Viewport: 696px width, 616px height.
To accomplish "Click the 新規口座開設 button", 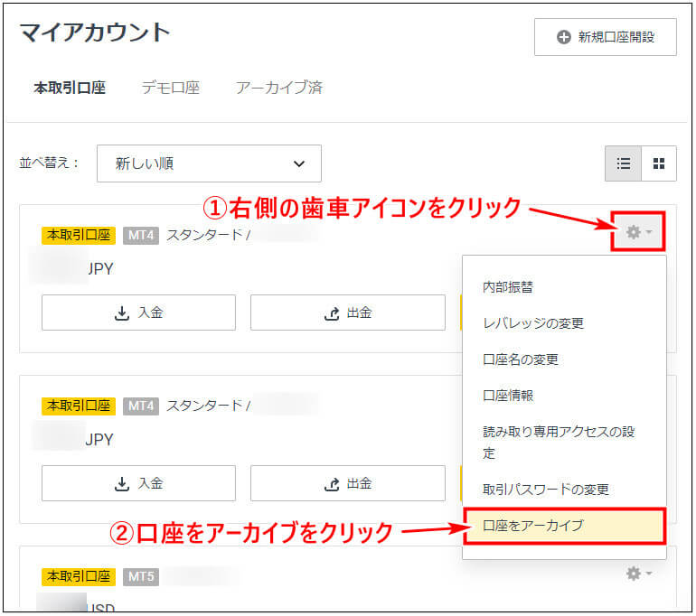I will click(x=605, y=37).
